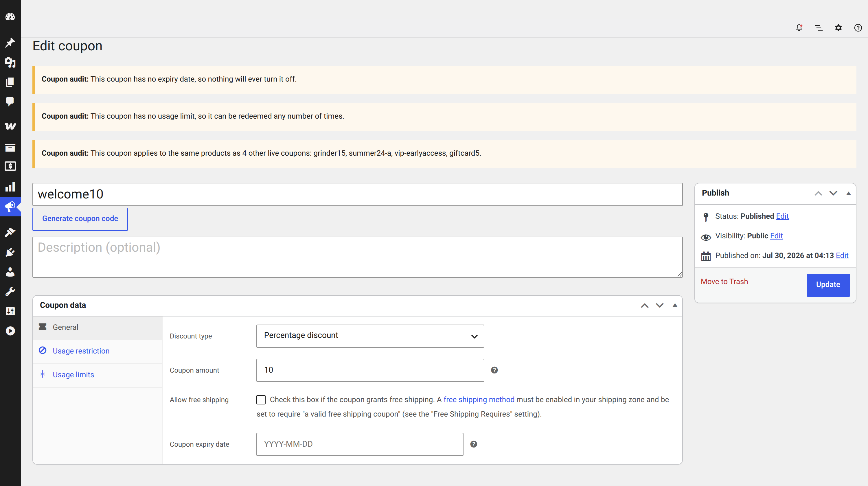868x486 pixels.
Task: Open the Settings sliders sidebar icon
Action: (x=10, y=311)
